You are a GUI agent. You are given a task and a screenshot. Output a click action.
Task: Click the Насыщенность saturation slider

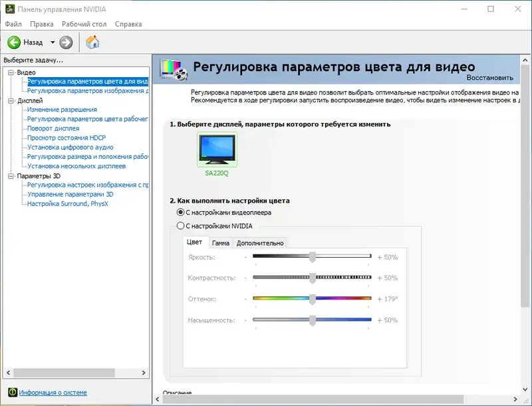coord(312,320)
